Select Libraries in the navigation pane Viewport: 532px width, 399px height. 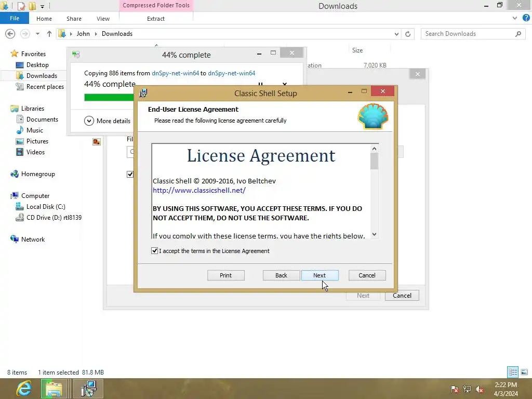click(33, 108)
